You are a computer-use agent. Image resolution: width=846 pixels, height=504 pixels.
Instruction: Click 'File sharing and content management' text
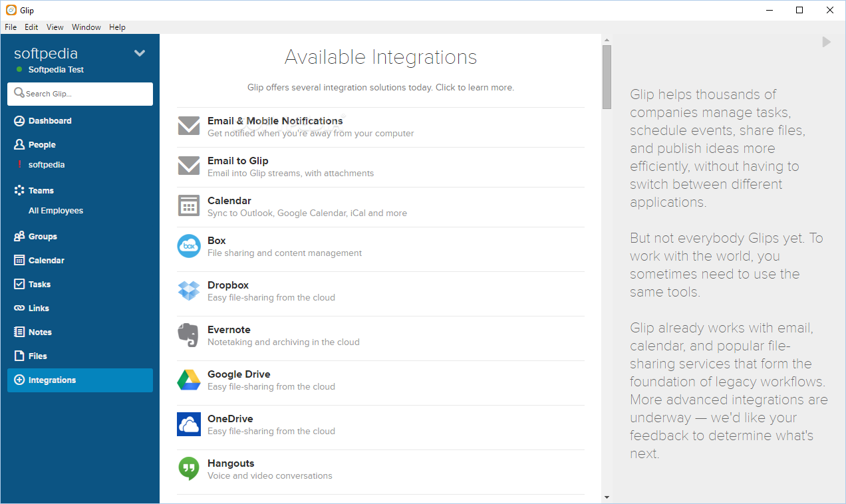(285, 253)
